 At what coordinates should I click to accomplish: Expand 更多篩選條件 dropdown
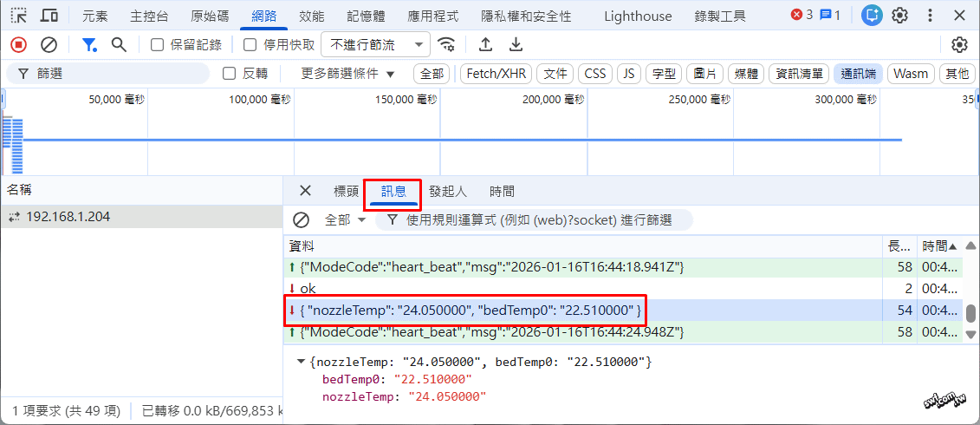[x=348, y=74]
